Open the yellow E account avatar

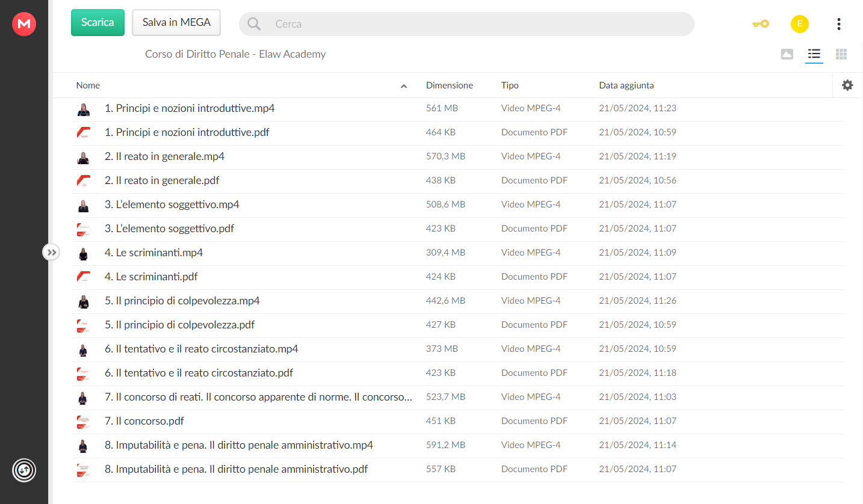(799, 24)
